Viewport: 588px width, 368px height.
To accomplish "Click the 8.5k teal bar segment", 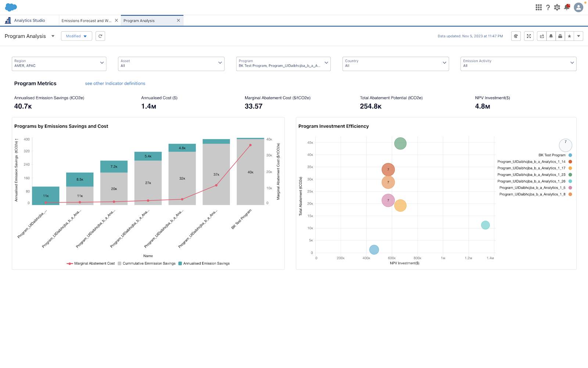I will (80, 180).
